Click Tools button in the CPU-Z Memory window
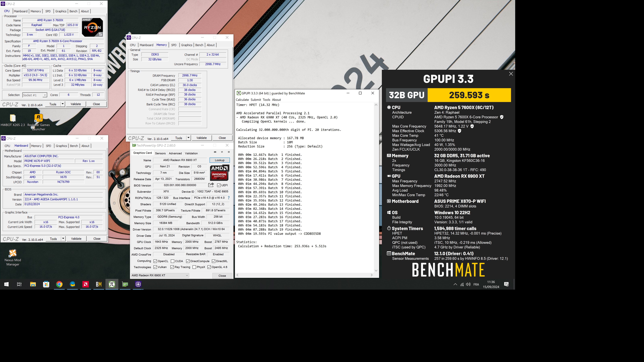The width and height of the screenshot is (644, 362). [x=179, y=138]
